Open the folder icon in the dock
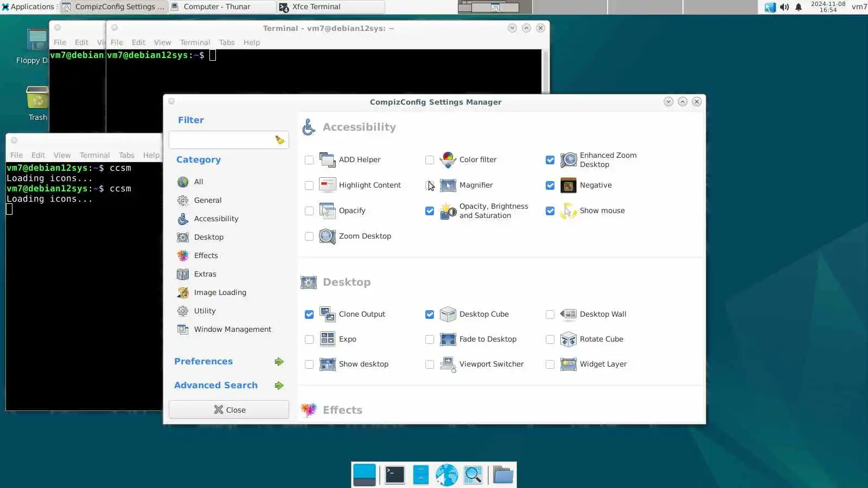This screenshot has width=868, height=488. click(x=503, y=475)
